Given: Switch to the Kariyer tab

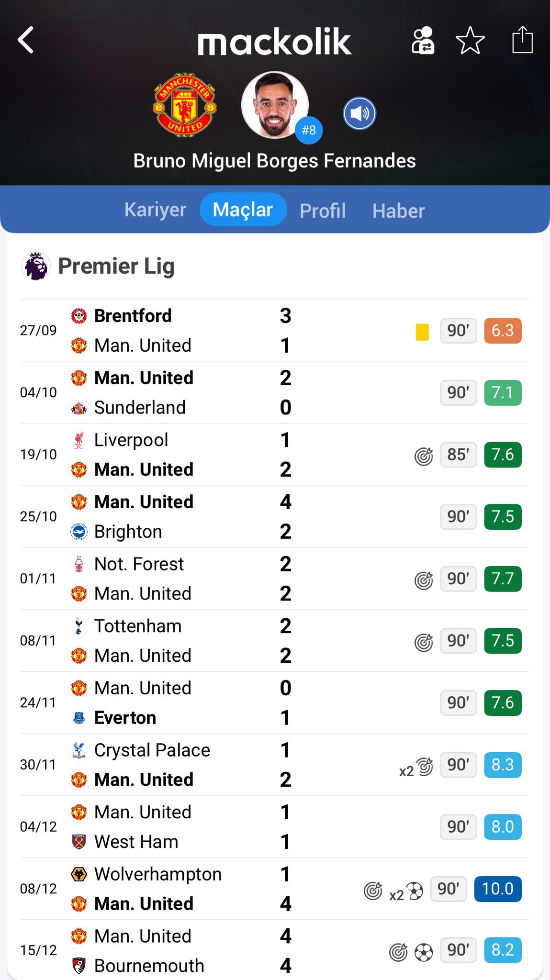Looking at the screenshot, I should click(155, 210).
